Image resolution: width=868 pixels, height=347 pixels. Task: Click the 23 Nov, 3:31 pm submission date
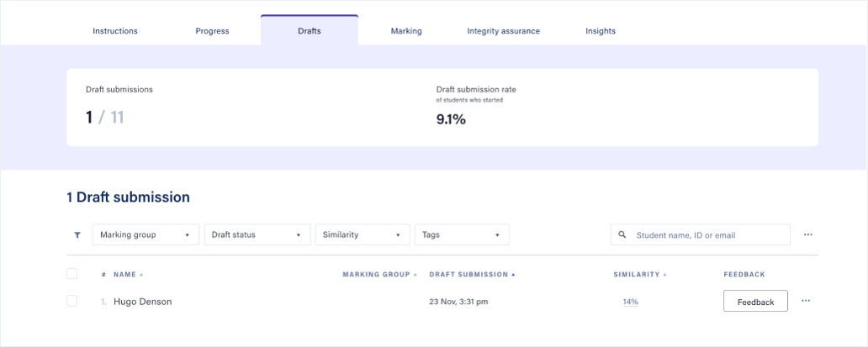(x=459, y=302)
